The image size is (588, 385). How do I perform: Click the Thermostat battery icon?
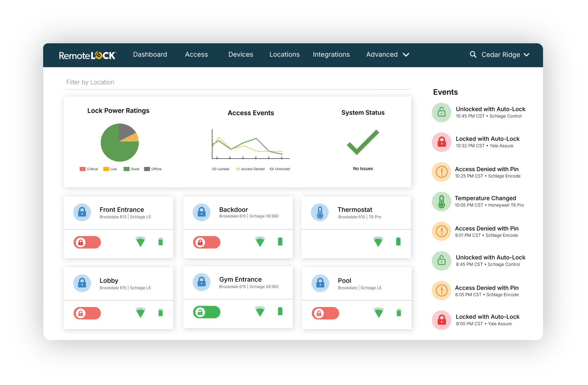pyautogui.click(x=398, y=241)
